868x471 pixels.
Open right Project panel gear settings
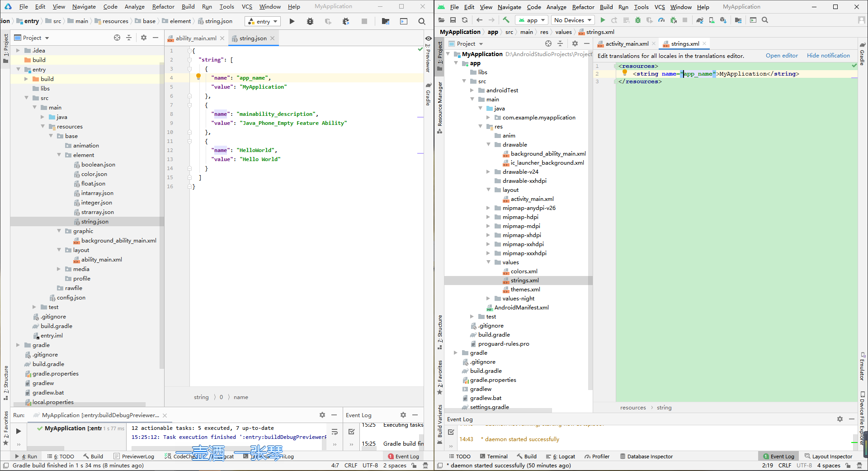coord(575,43)
